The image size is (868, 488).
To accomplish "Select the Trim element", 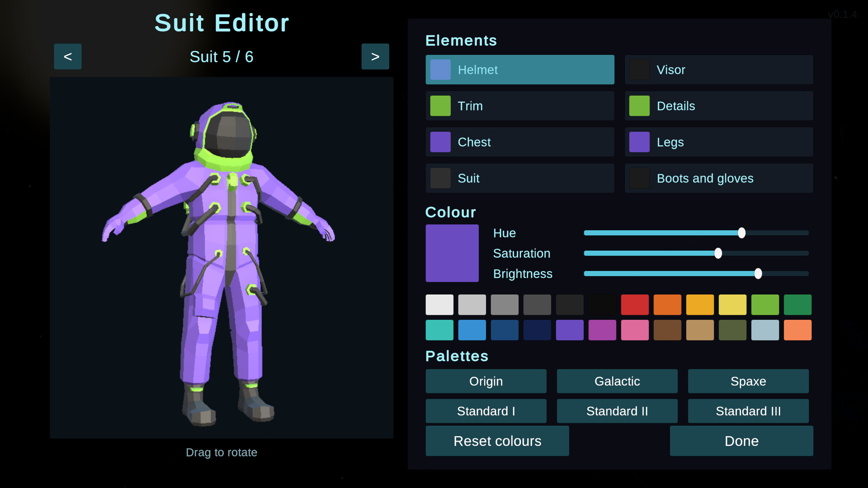I will point(520,106).
